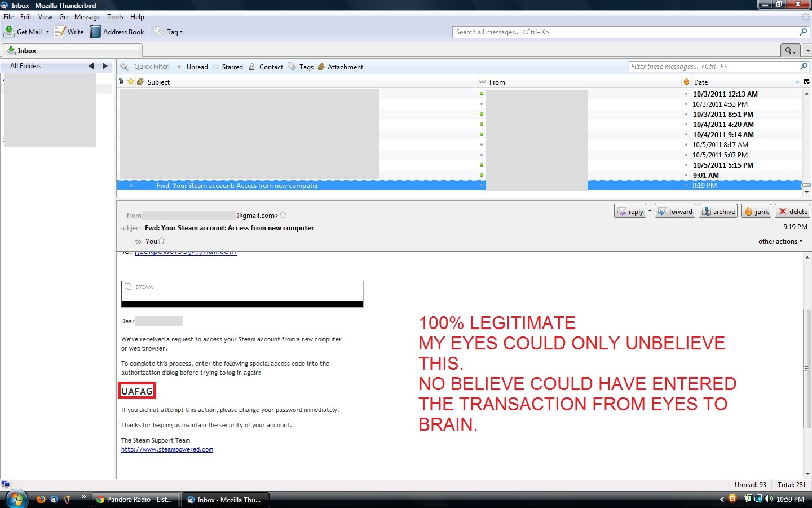Sort by attachment column header

point(140,82)
